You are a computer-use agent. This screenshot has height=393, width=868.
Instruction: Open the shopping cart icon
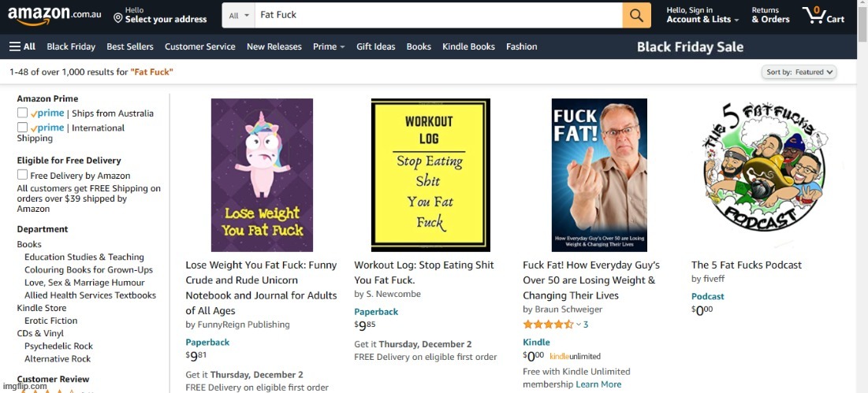click(x=823, y=15)
